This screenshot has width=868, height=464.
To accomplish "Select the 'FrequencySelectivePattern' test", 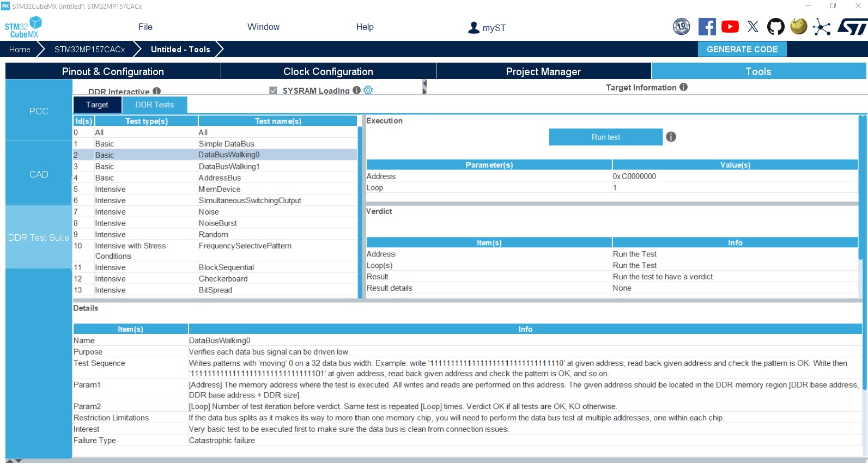I will (x=215, y=251).
